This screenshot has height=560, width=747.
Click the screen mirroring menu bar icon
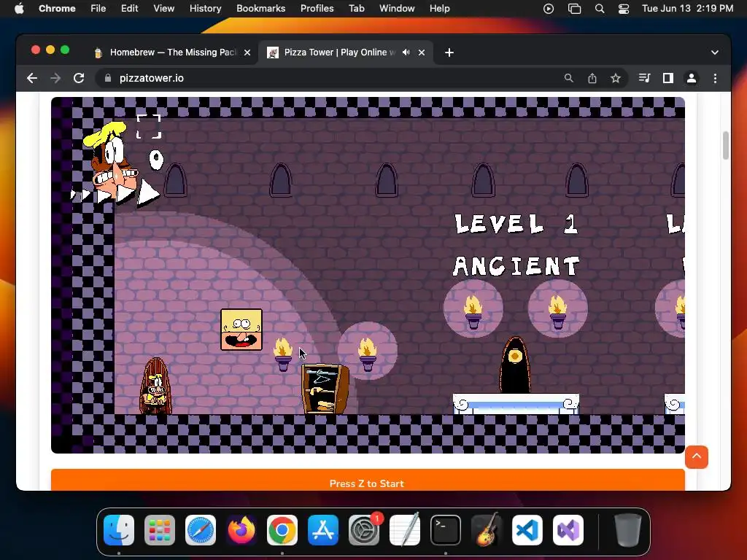(575, 9)
